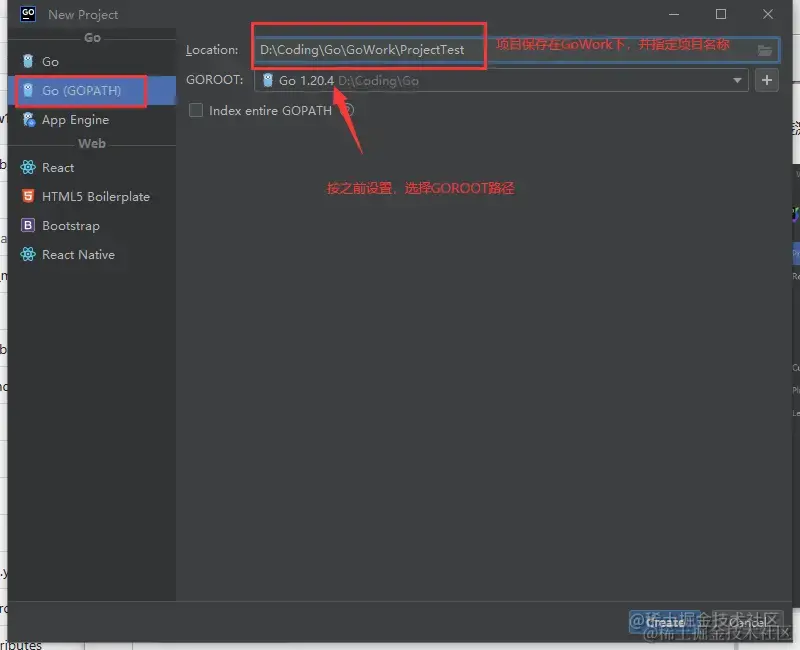The height and width of the screenshot is (650, 800).
Task: Minimize the New Project dialog
Action: 674,14
